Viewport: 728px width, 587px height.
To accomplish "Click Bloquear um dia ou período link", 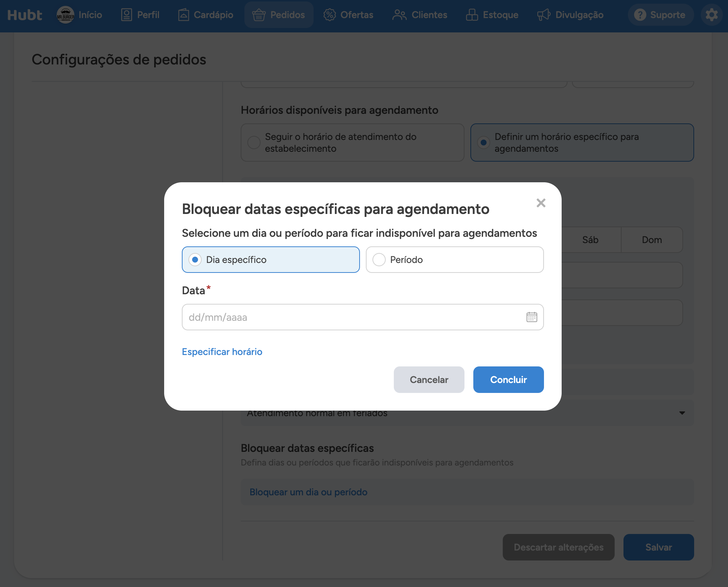I will [x=308, y=492].
